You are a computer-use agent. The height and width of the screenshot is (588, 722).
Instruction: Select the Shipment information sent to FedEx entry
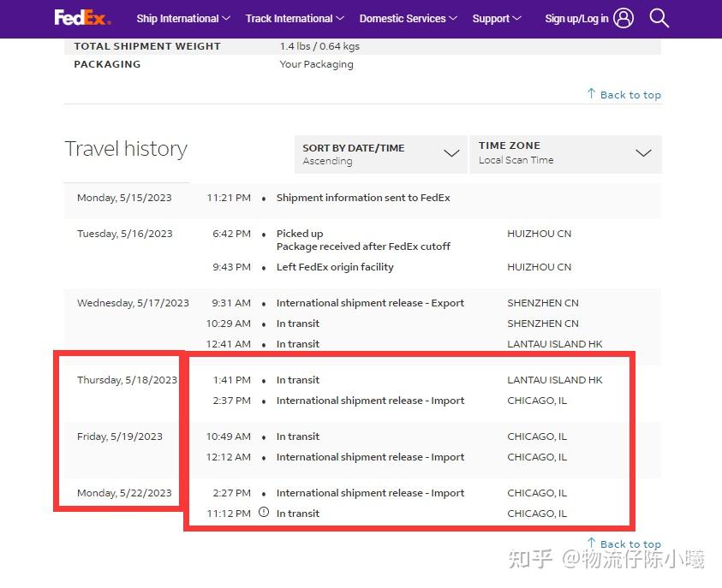pyautogui.click(x=363, y=198)
